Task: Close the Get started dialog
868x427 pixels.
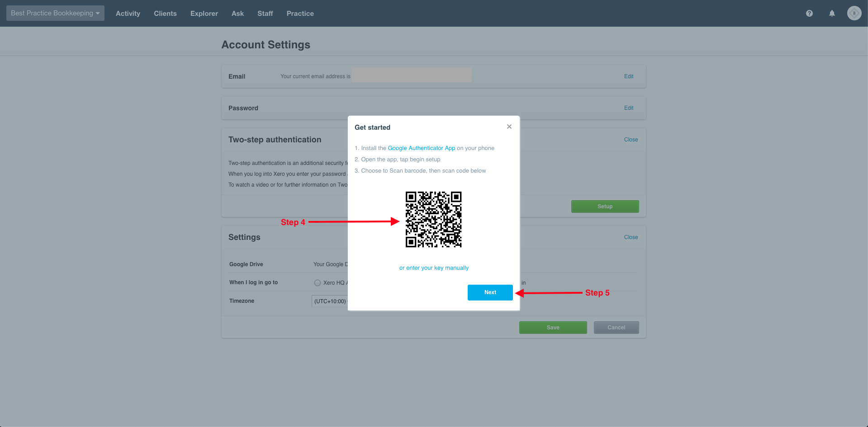Action: point(509,127)
